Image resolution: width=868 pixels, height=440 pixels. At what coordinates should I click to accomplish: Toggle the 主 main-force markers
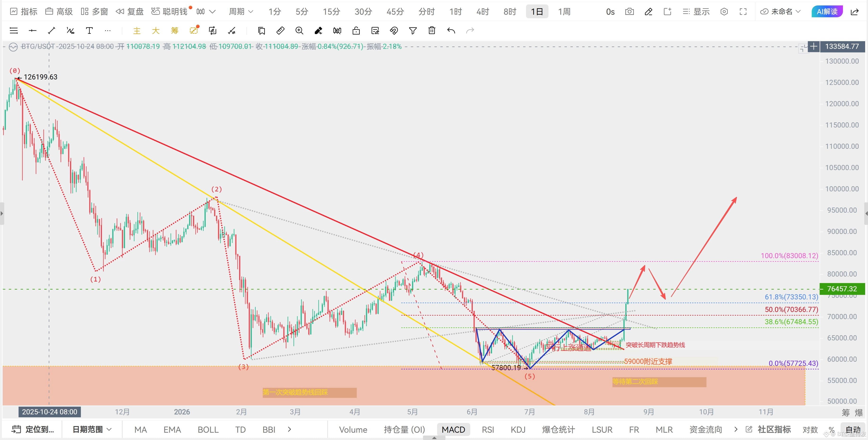pos(137,31)
